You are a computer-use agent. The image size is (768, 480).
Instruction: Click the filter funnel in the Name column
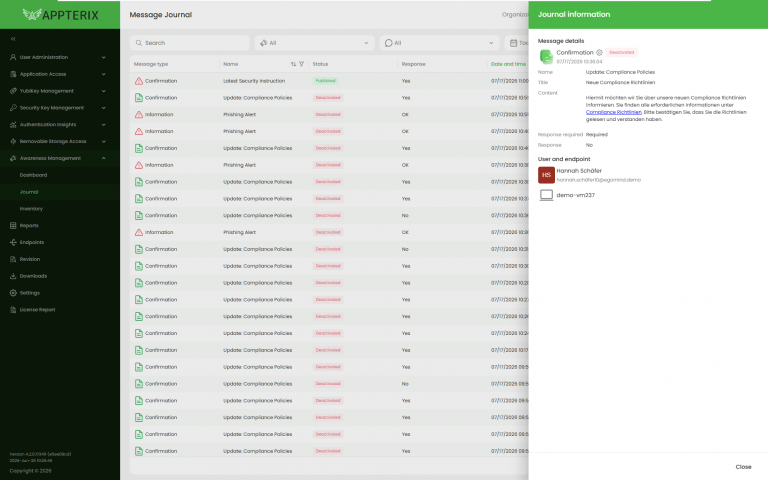[302, 64]
